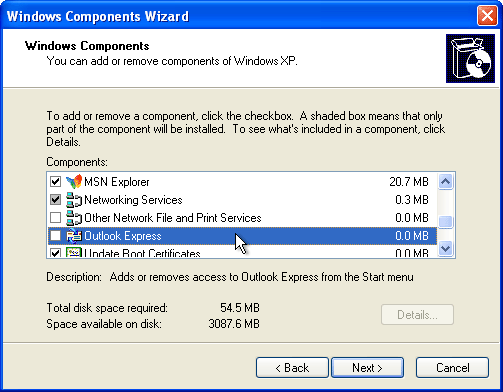This screenshot has height=392, width=503.
Task: Click the Other Network File and Print Services icon
Action: 74,218
